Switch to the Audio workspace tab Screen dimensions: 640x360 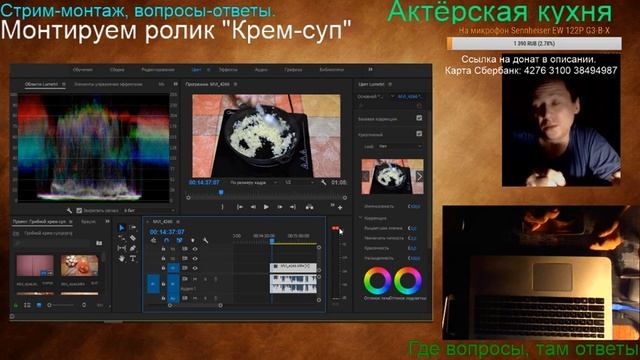click(261, 70)
